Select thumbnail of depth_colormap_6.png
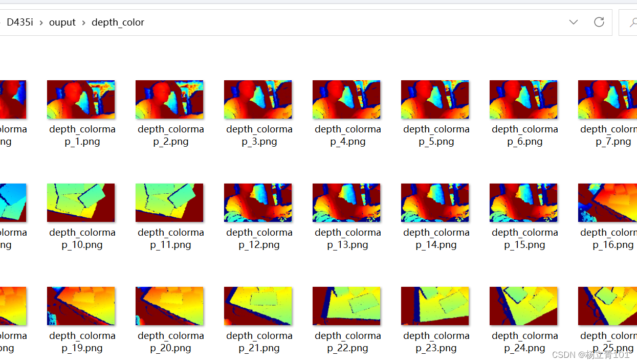 pos(523,100)
